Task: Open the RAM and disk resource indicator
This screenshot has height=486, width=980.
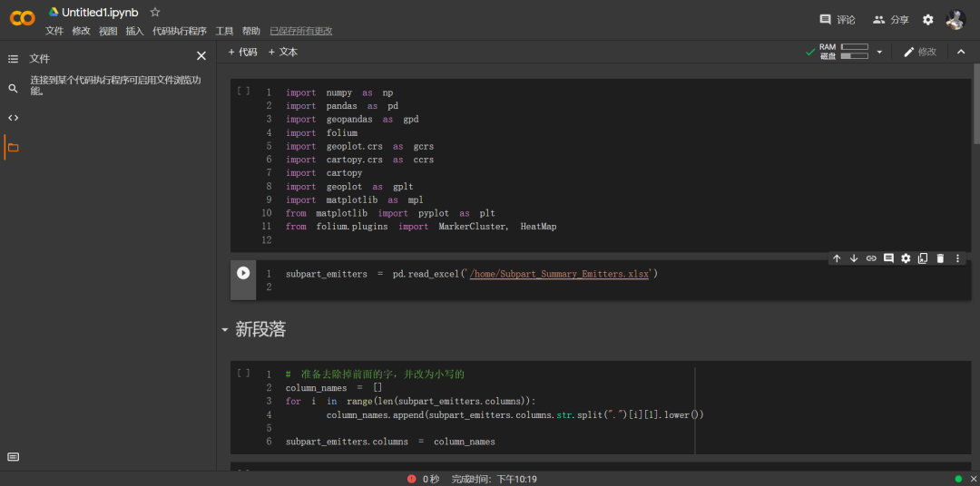Action: pos(844,51)
